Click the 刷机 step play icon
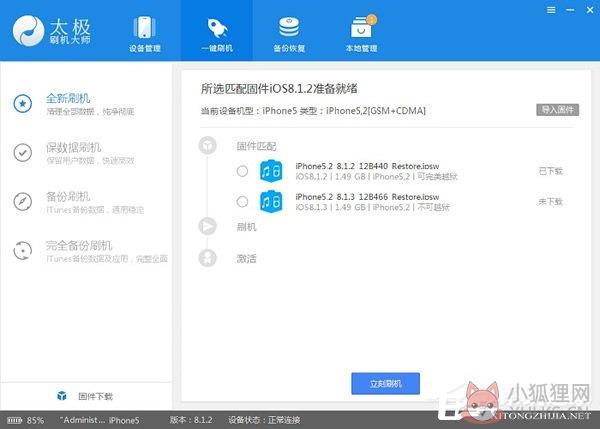This screenshot has height=429, width=600. point(207,226)
